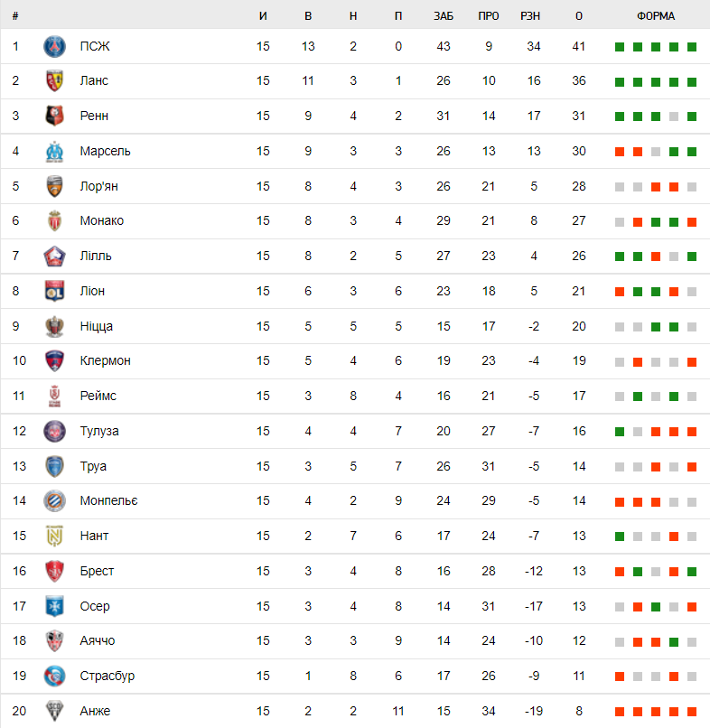Click the Strasbourg club crest

coord(55,676)
